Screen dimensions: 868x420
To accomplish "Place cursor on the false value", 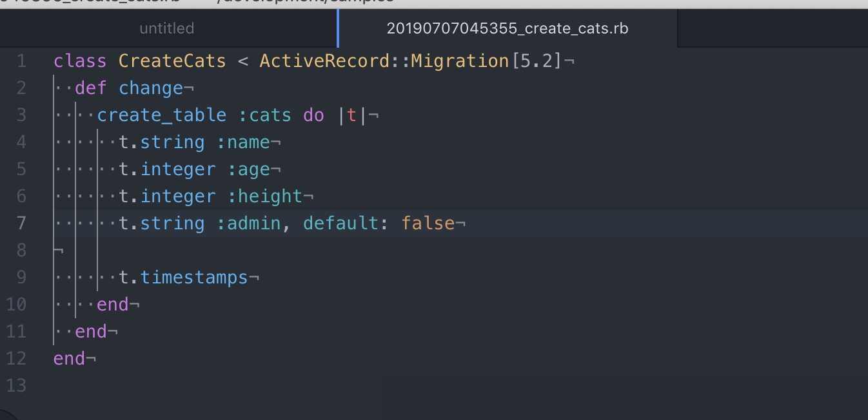I will pyautogui.click(x=428, y=224).
